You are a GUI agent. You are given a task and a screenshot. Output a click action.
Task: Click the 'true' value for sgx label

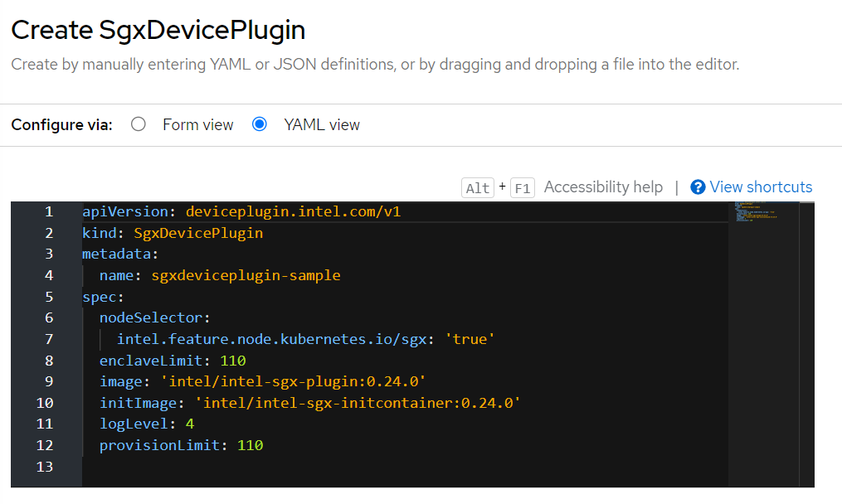coord(470,339)
